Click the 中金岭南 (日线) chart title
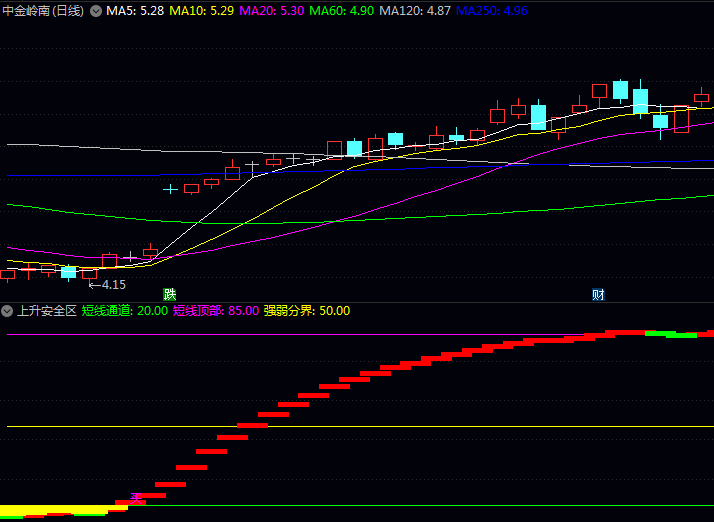 pos(43,11)
